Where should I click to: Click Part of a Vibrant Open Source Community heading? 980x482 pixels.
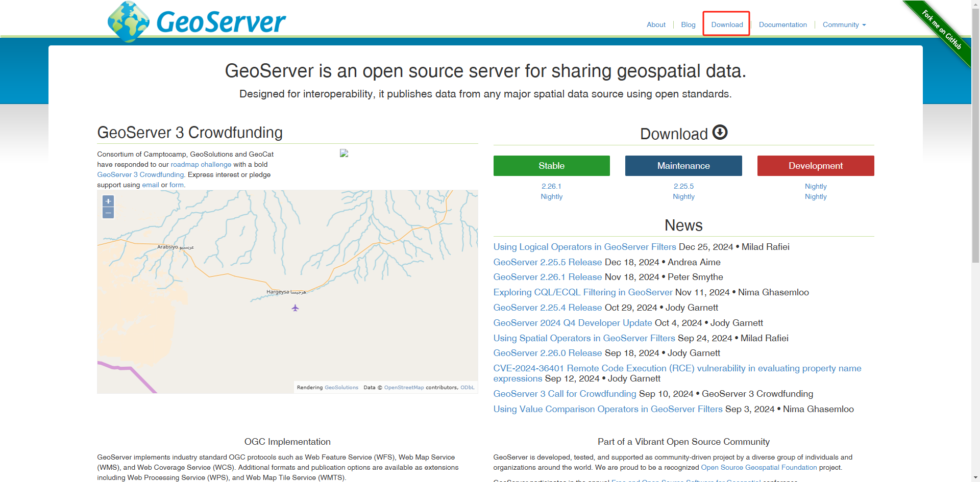[x=683, y=442]
